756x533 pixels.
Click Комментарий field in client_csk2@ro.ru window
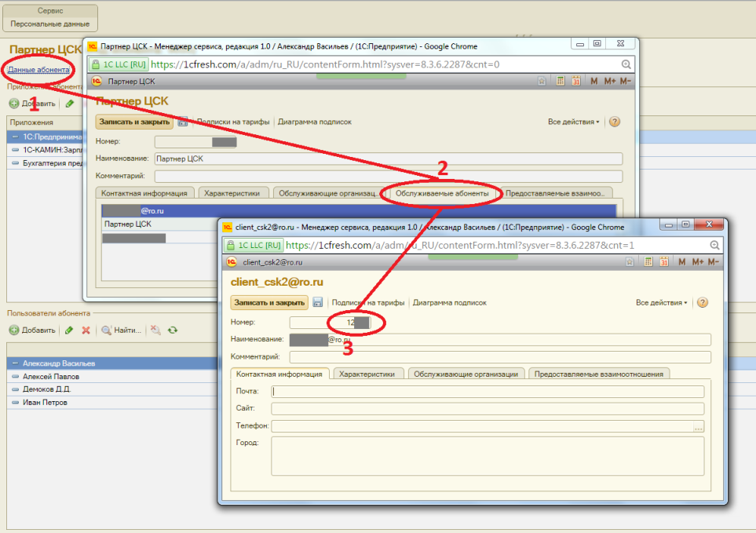tap(500, 357)
